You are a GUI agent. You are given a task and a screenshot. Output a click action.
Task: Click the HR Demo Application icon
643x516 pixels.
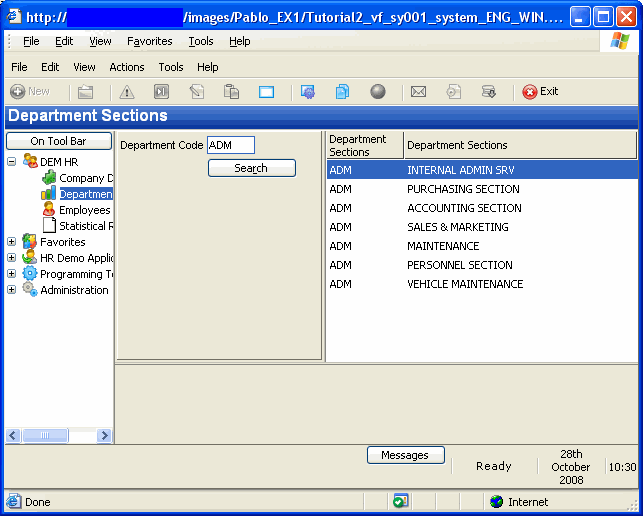coord(29,257)
